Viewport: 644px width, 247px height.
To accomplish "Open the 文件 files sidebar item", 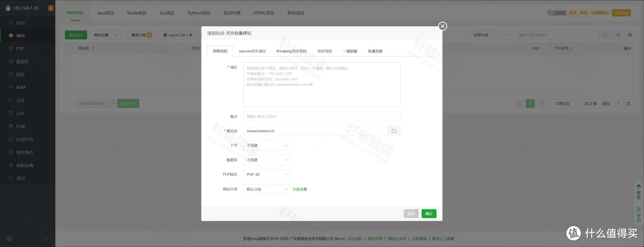I will click(27, 100).
